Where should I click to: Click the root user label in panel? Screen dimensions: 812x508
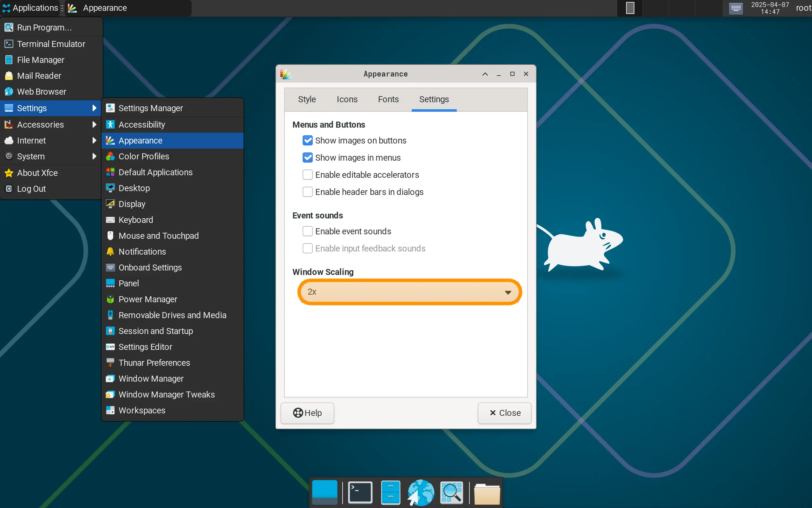pos(804,8)
